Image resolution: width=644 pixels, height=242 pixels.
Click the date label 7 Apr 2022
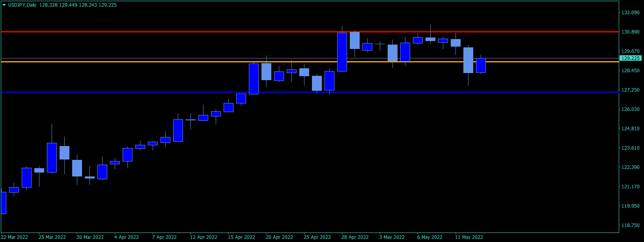(x=164, y=237)
